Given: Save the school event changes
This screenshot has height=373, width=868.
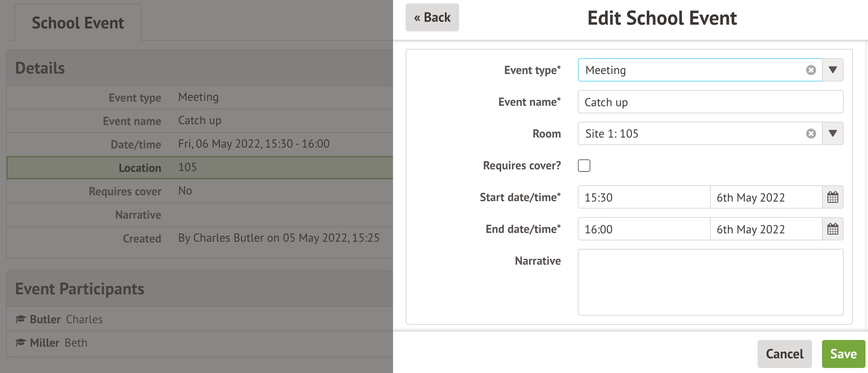Looking at the screenshot, I should [x=843, y=354].
